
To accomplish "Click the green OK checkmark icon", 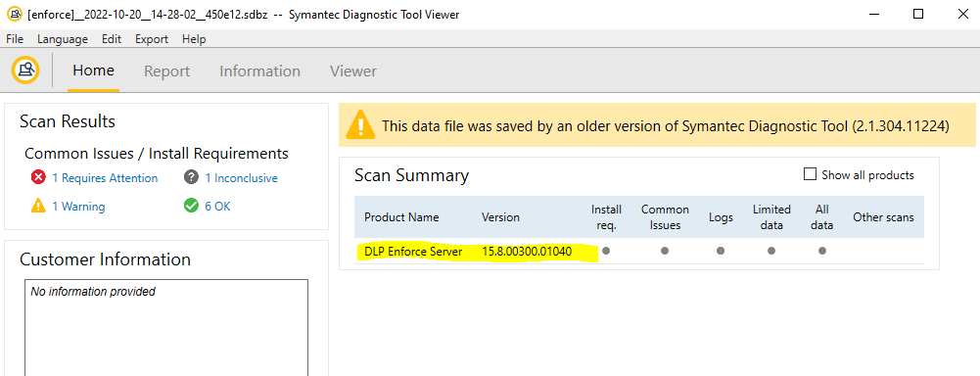I will click(191, 206).
